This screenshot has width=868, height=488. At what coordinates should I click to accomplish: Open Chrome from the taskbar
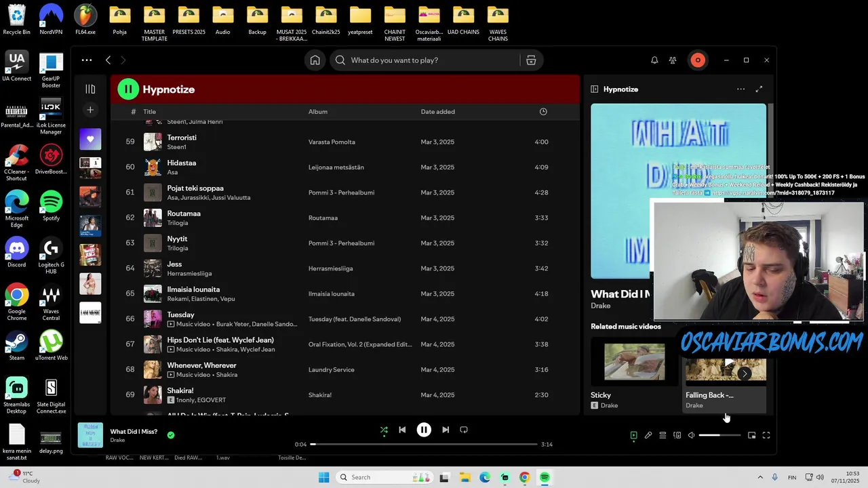pos(524,477)
